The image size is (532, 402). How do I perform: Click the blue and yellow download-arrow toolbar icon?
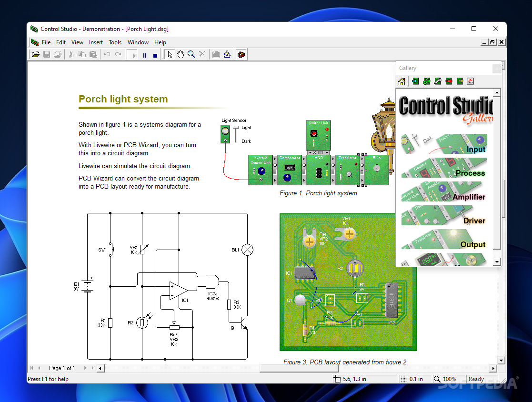point(227,54)
